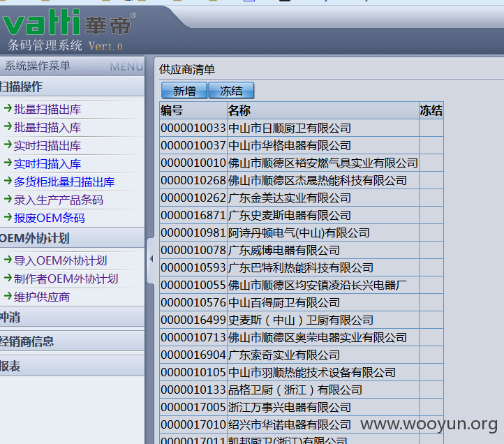Click green arrow icon beside 制作者OEM外协计划
Viewport: 504px width, 444px height.
8,278
